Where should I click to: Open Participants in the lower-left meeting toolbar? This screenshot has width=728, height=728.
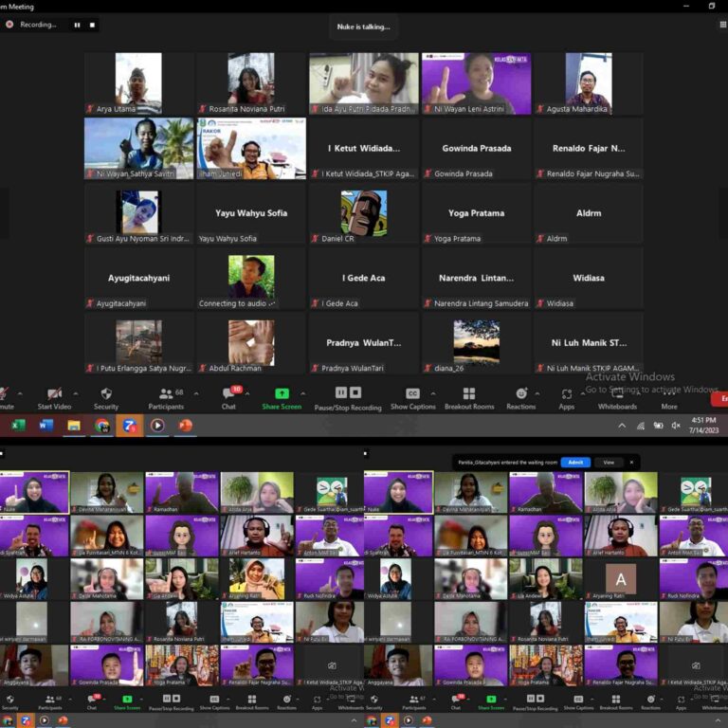[x=49, y=702]
